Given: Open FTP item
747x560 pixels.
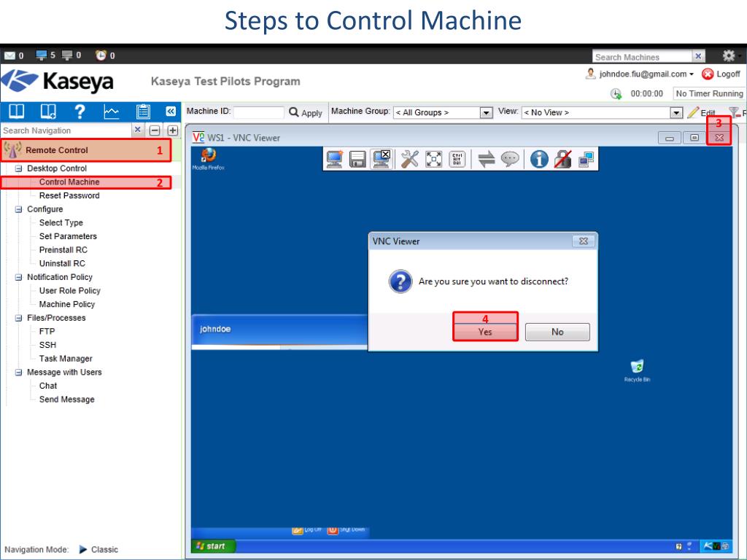Looking at the screenshot, I should 47,332.
